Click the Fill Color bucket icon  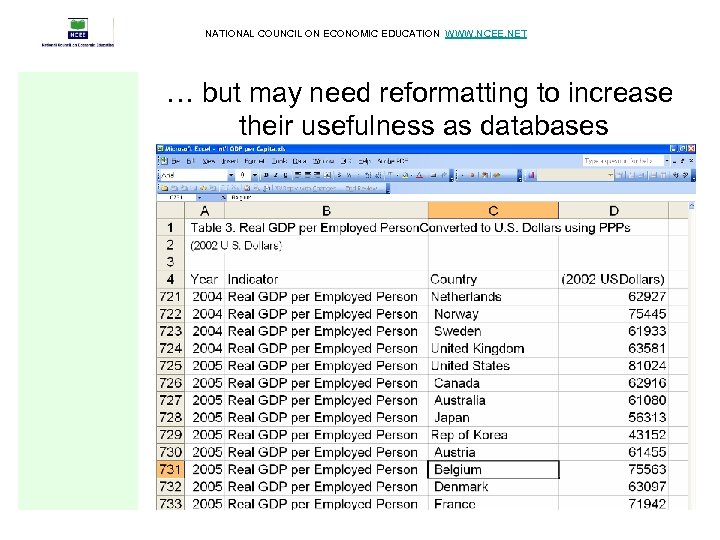coord(405,174)
